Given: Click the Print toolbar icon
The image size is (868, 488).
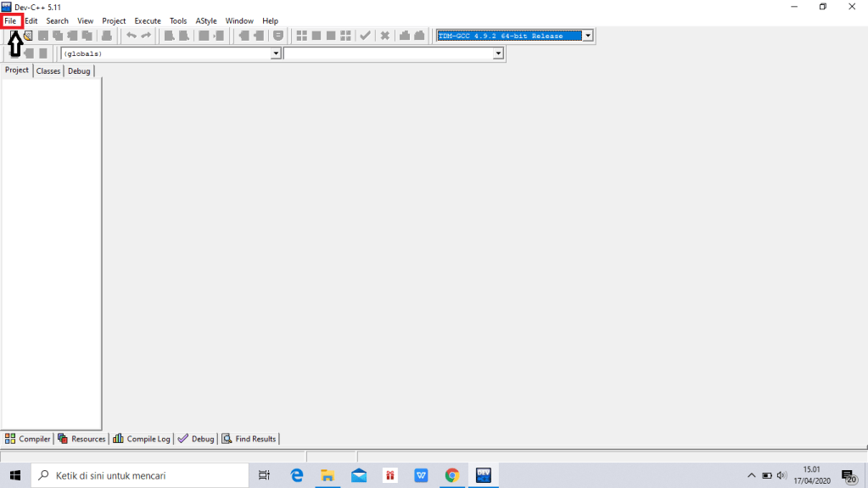Looking at the screenshot, I should [107, 36].
